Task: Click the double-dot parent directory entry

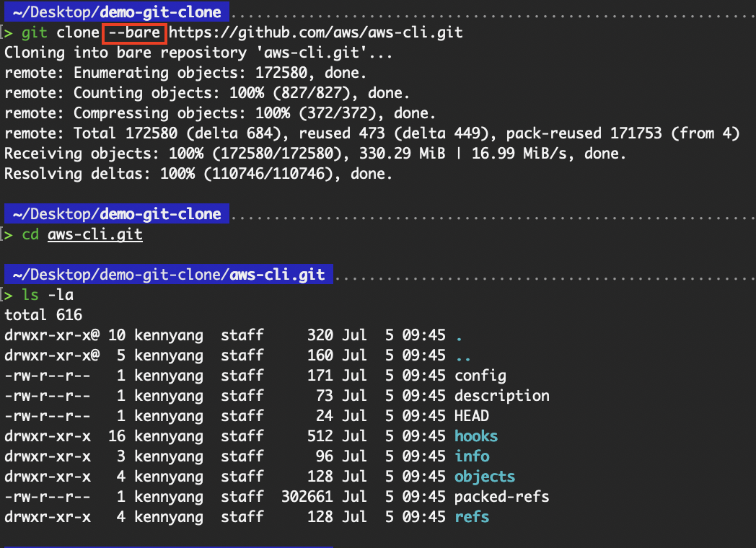Action: 463,359
